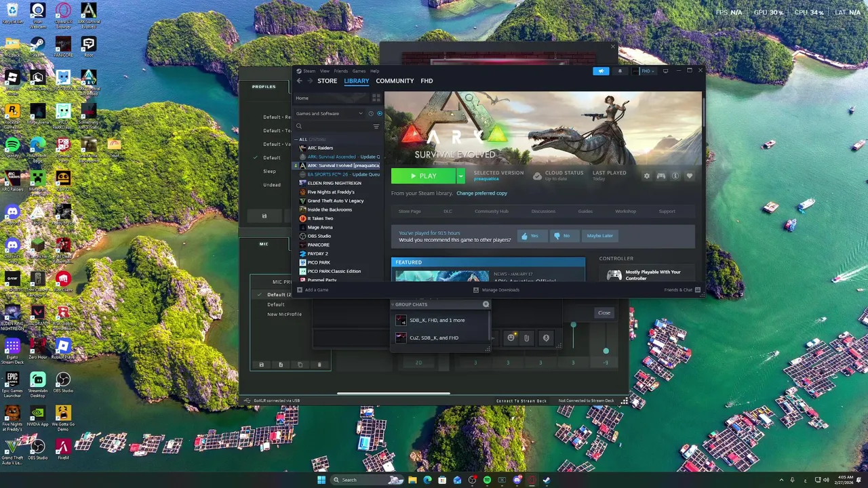Viewport: 868px width, 488px height.
Task: Click Manage Downloads at bottom
Action: click(496, 289)
